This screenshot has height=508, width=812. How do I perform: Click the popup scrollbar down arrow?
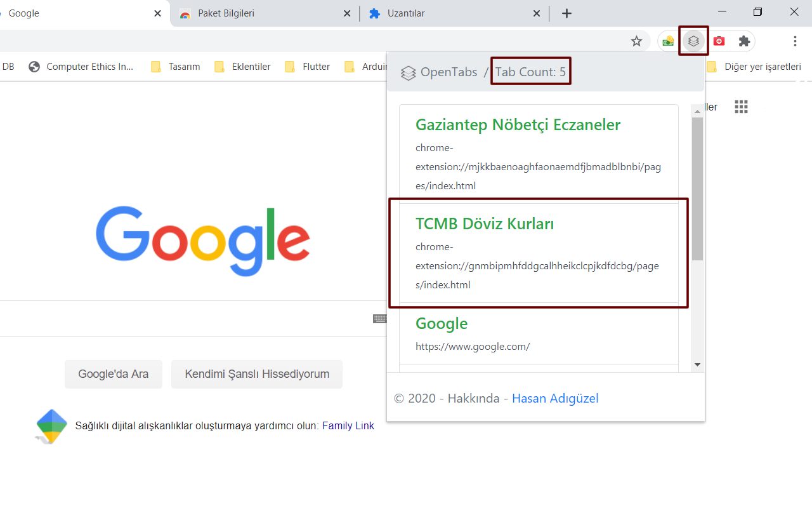(697, 364)
